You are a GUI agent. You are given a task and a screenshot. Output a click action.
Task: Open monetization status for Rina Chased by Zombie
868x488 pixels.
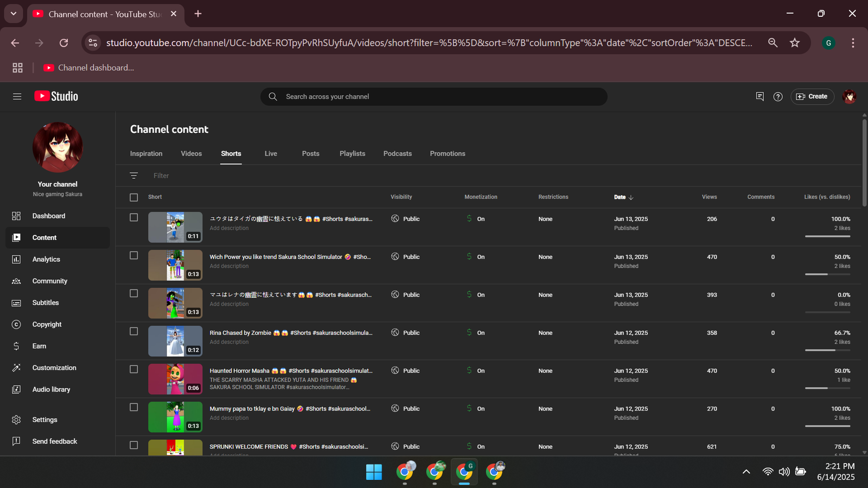pyautogui.click(x=475, y=333)
